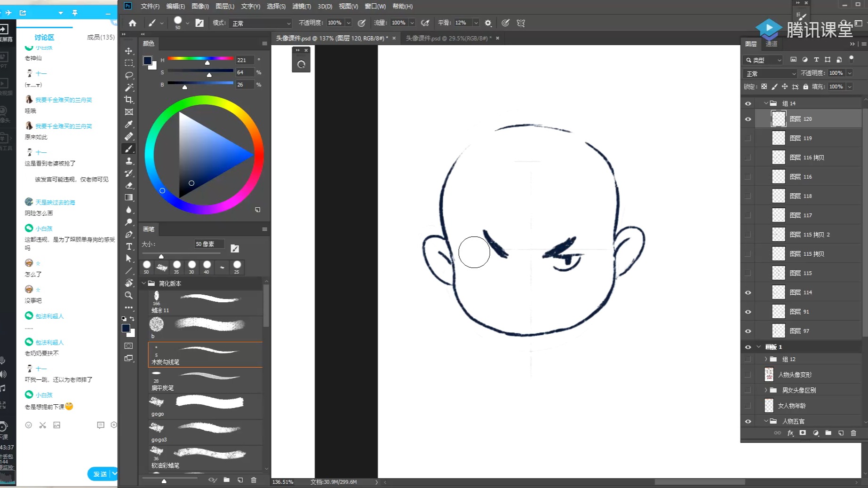
Task: Hide layer 图层 114 visibility eye
Action: tap(748, 292)
